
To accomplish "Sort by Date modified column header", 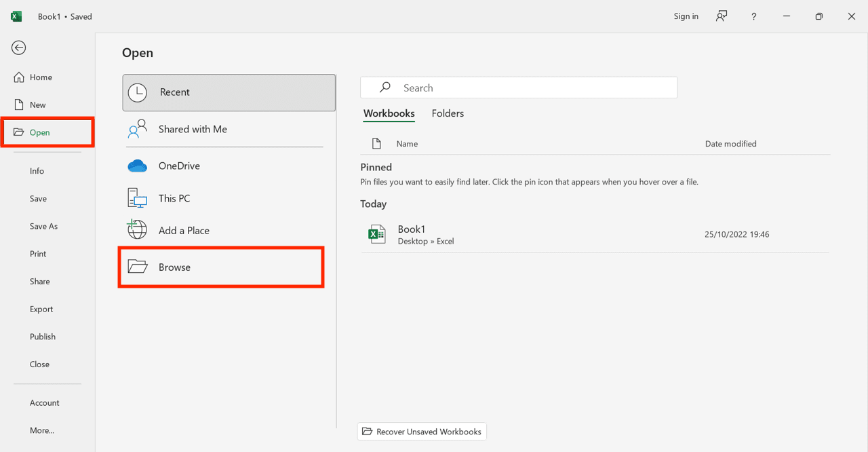I will click(730, 144).
